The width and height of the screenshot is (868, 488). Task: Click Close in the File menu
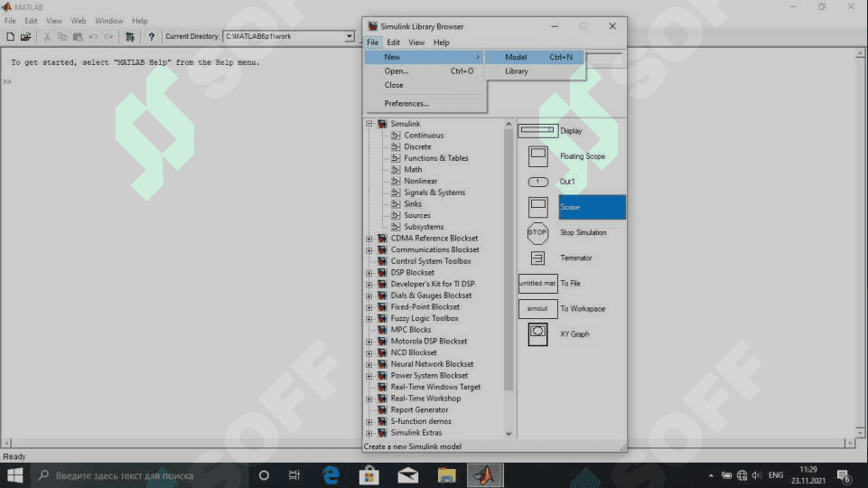(x=425, y=85)
